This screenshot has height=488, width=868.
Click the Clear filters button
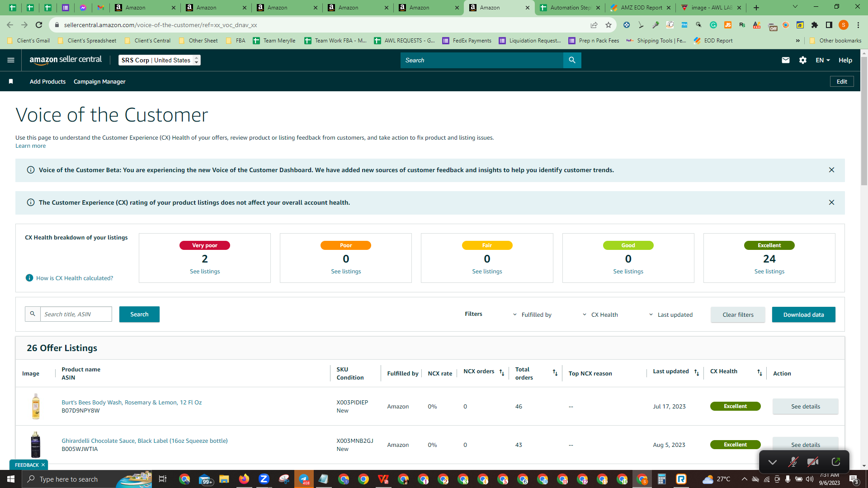tap(738, 314)
